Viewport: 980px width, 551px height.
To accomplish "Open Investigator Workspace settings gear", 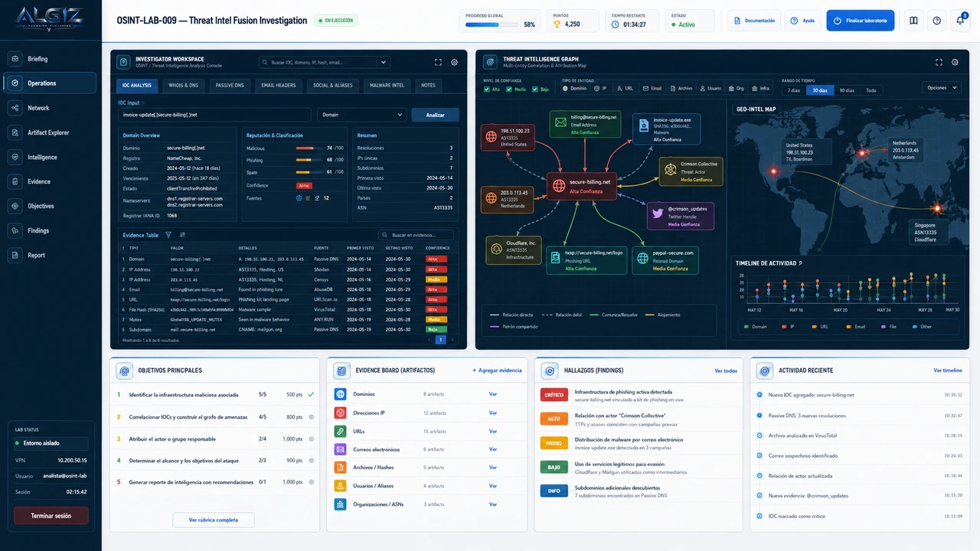I will pyautogui.click(x=454, y=63).
